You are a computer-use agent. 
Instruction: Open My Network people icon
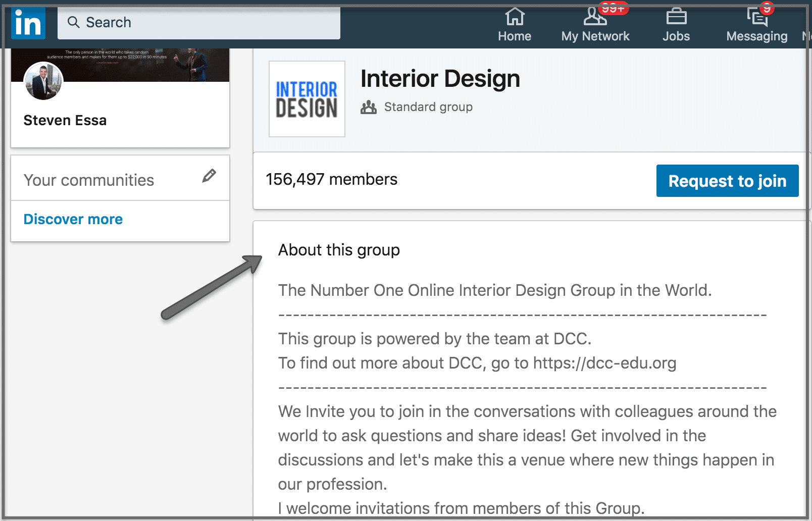tap(594, 17)
